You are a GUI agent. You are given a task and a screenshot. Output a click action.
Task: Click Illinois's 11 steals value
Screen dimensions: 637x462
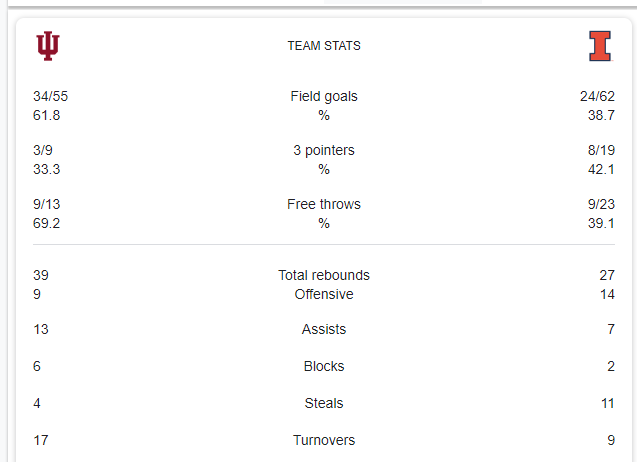click(607, 404)
